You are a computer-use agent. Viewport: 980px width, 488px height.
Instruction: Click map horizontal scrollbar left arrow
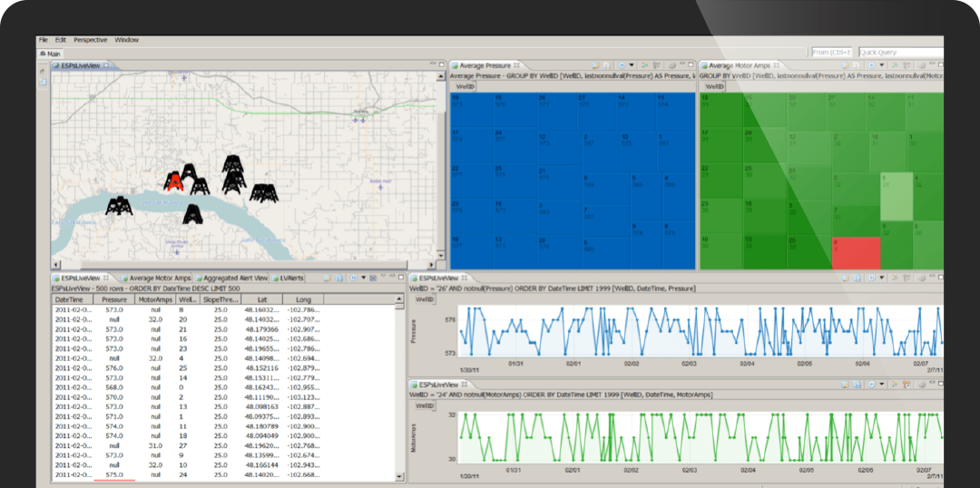pyautogui.click(x=55, y=265)
